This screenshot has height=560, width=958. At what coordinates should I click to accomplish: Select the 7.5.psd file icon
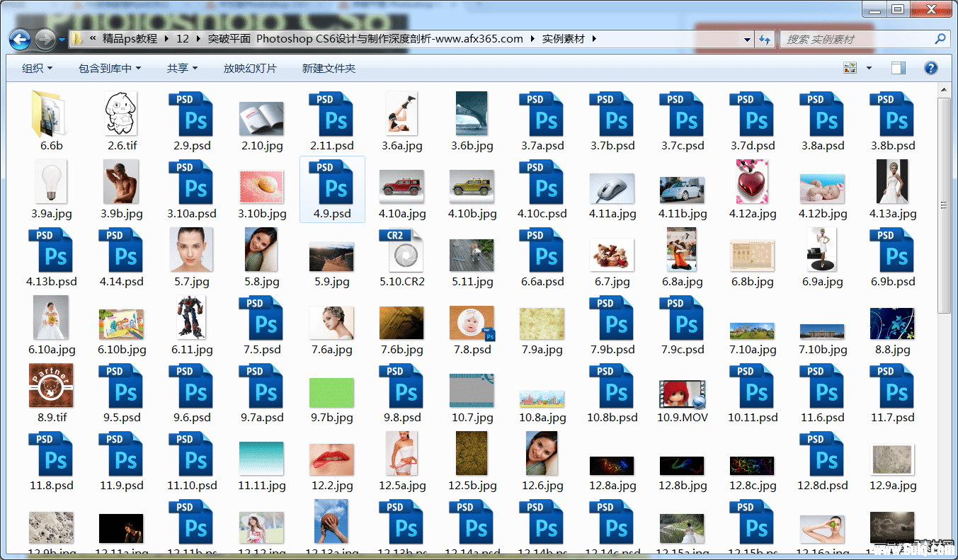point(261,318)
